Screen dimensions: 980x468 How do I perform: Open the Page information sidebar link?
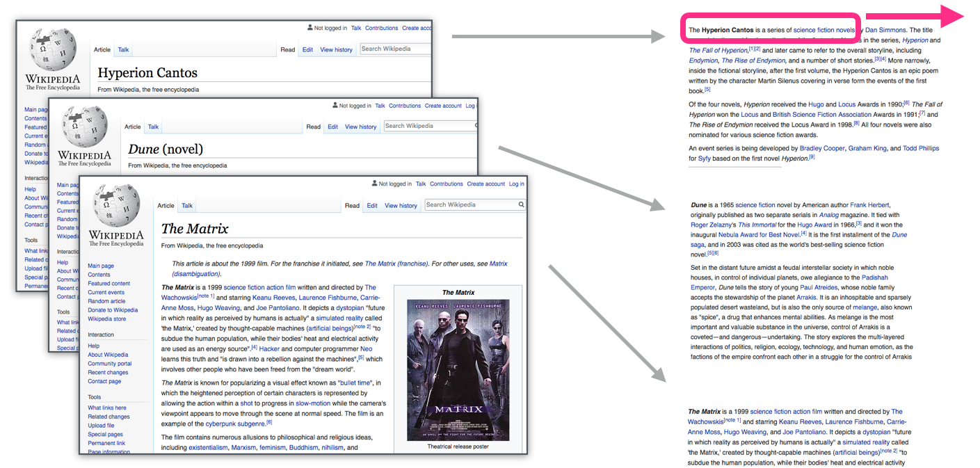109,452
